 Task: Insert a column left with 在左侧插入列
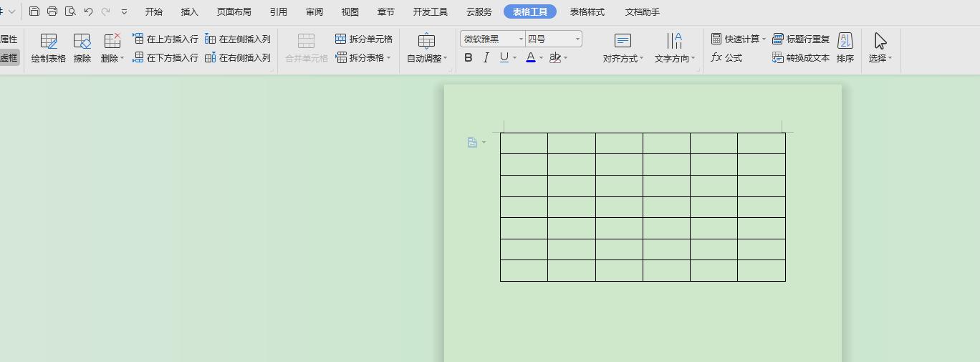pyautogui.click(x=238, y=39)
